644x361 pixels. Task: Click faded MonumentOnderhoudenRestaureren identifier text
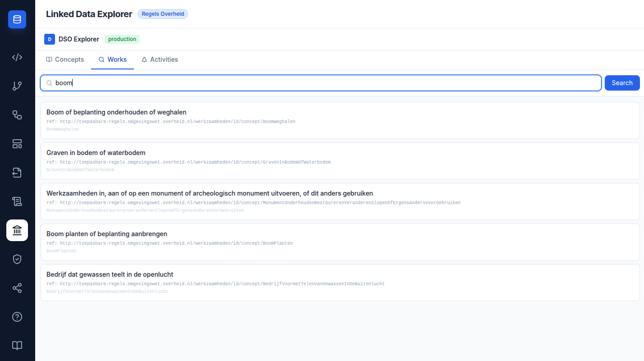(x=145, y=210)
